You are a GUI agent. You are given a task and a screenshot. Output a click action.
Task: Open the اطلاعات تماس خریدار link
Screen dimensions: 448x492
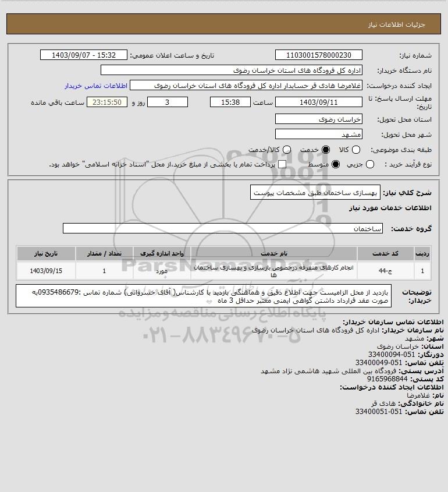(x=96, y=86)
